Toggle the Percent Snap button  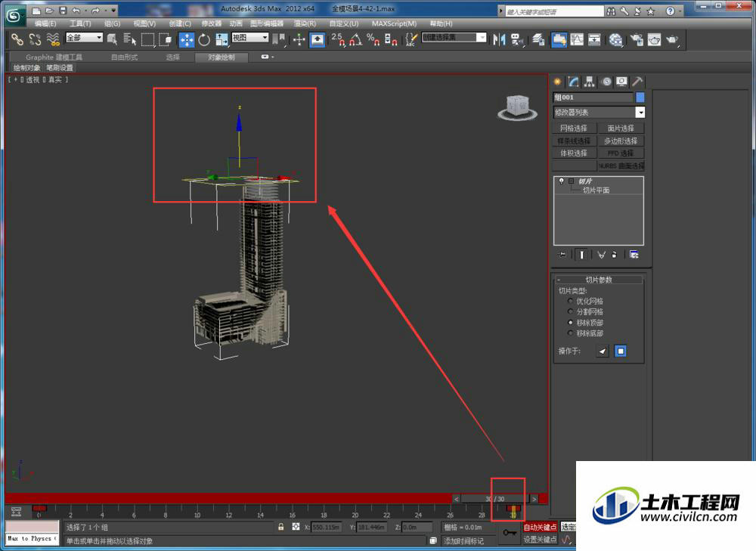point(373,39)
